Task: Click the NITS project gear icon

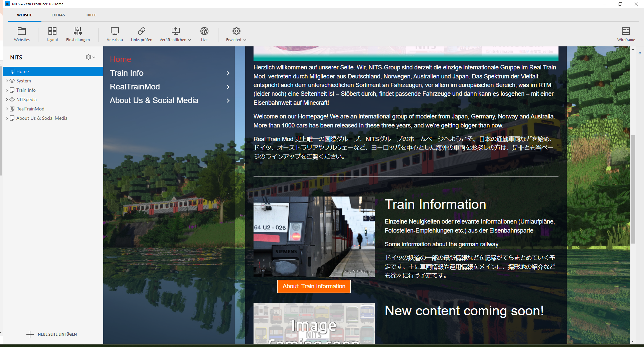Action: tap(89, 57)
